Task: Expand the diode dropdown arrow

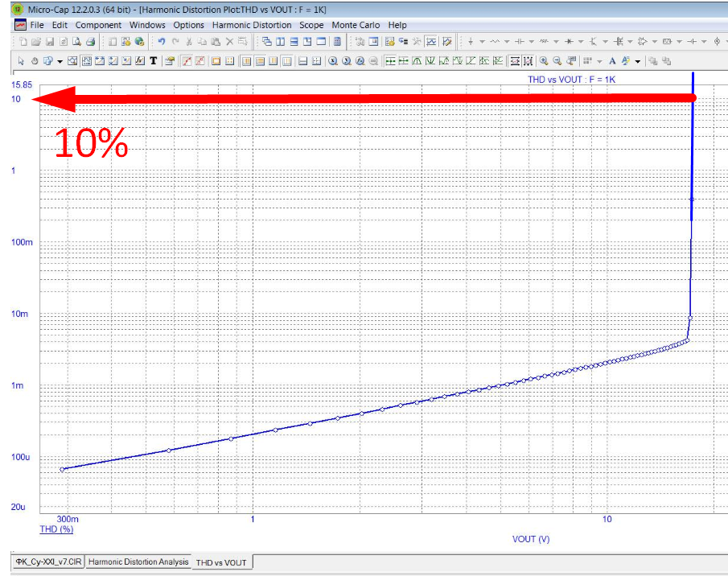Action: [x=581, y=42]
